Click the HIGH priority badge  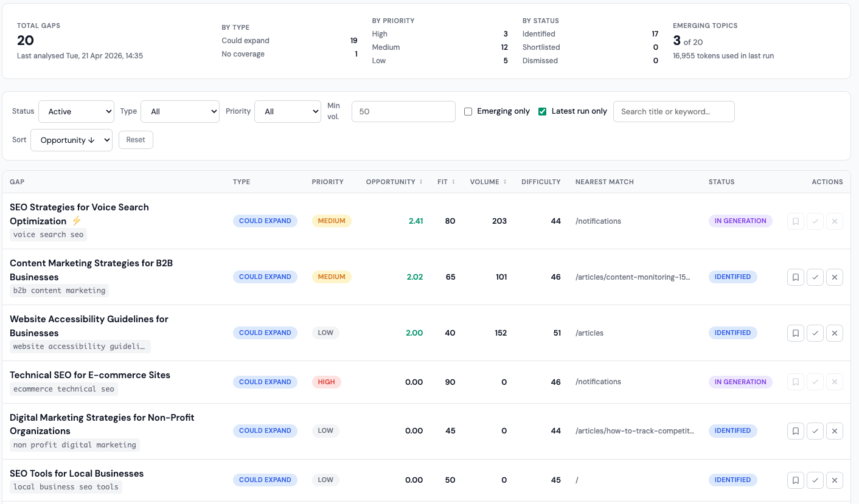327,382
